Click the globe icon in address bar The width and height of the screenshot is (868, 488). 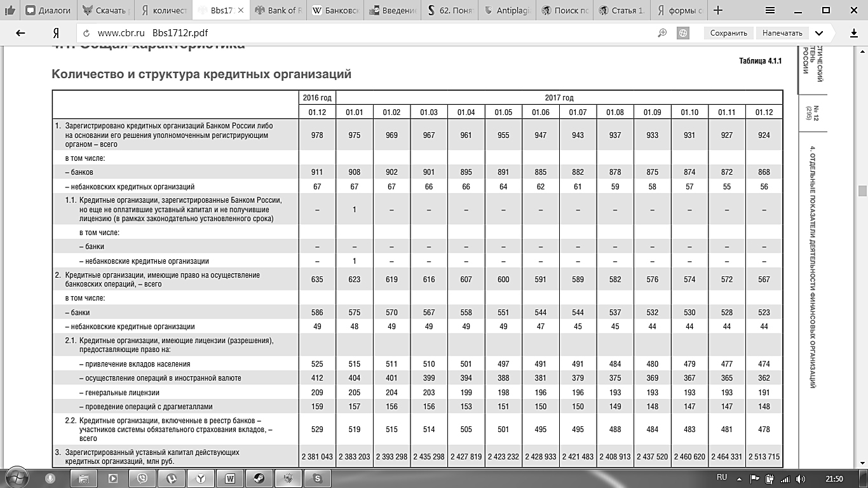(x=683, y=33)
